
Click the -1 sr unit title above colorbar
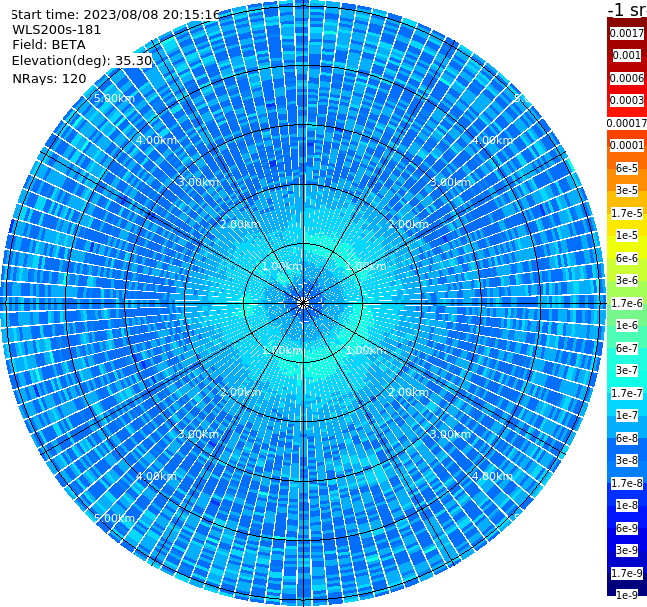point(627,10)
